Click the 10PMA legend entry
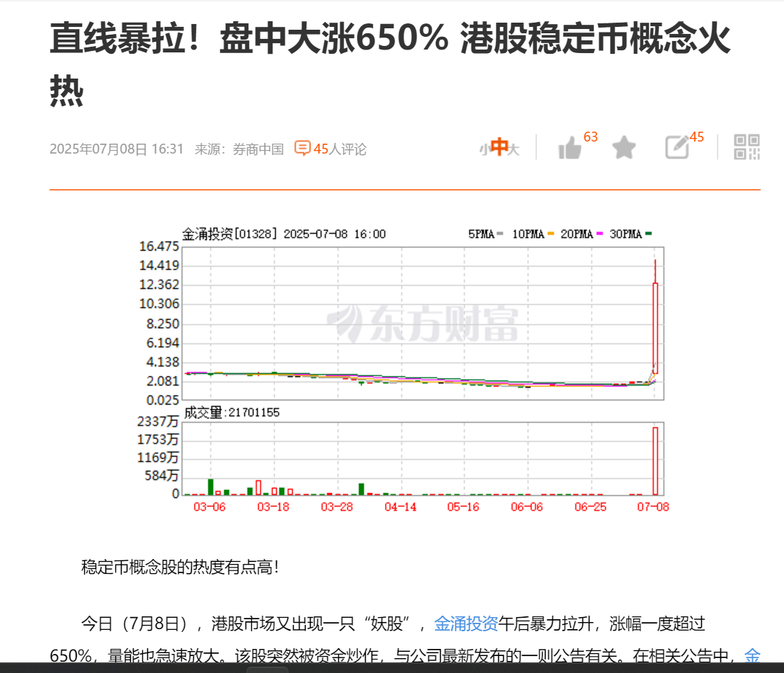 (533, 234)
